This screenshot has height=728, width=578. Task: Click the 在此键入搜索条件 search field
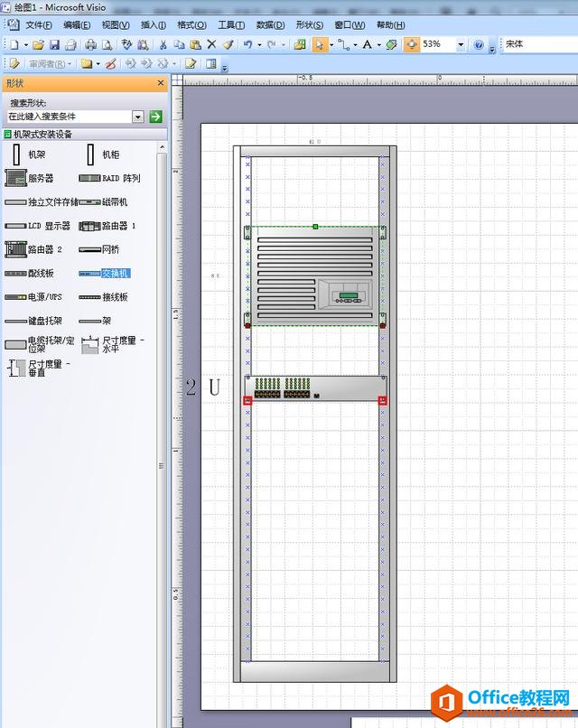[68, 117]
